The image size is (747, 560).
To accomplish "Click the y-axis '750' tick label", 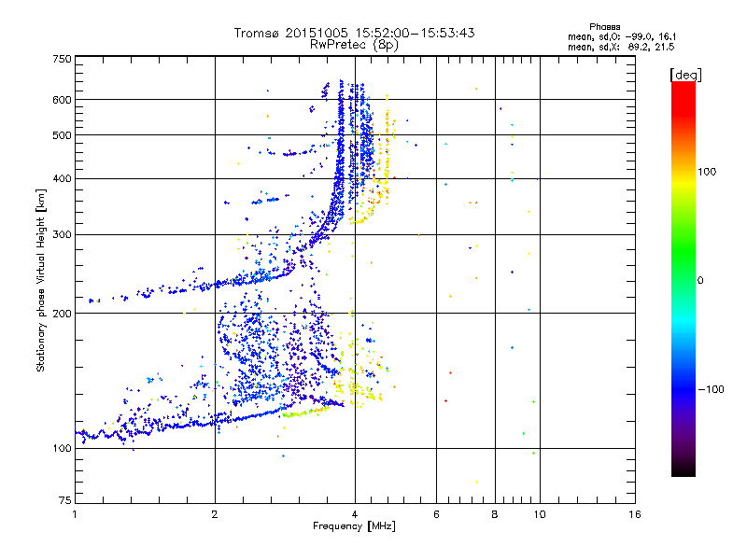I will click(x=62, y=59).
